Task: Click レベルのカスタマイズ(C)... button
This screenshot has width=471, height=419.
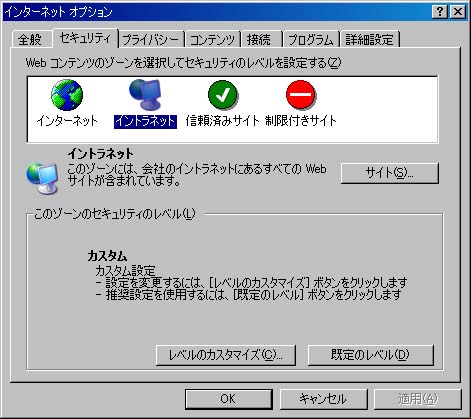Action: (226, 355)
